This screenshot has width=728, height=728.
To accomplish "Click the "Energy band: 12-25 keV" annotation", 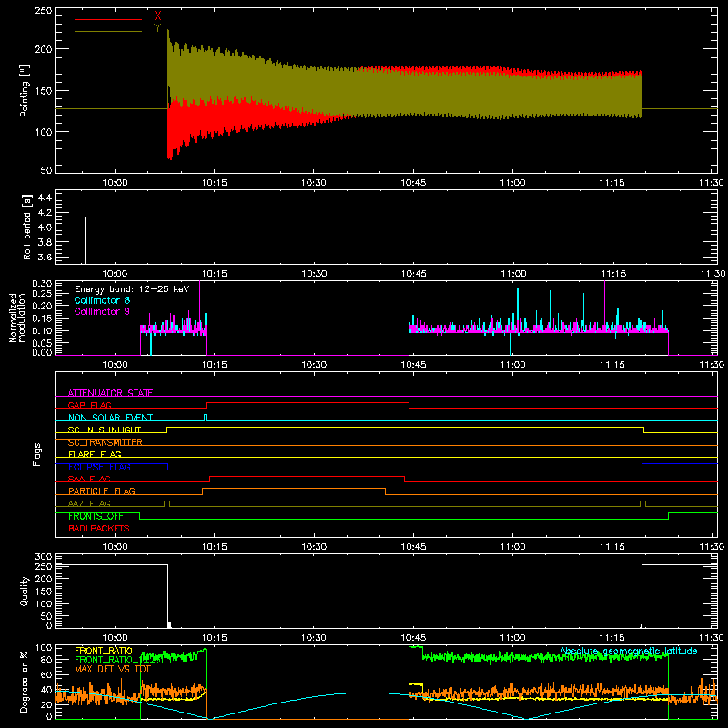I will tap(132, 289).
